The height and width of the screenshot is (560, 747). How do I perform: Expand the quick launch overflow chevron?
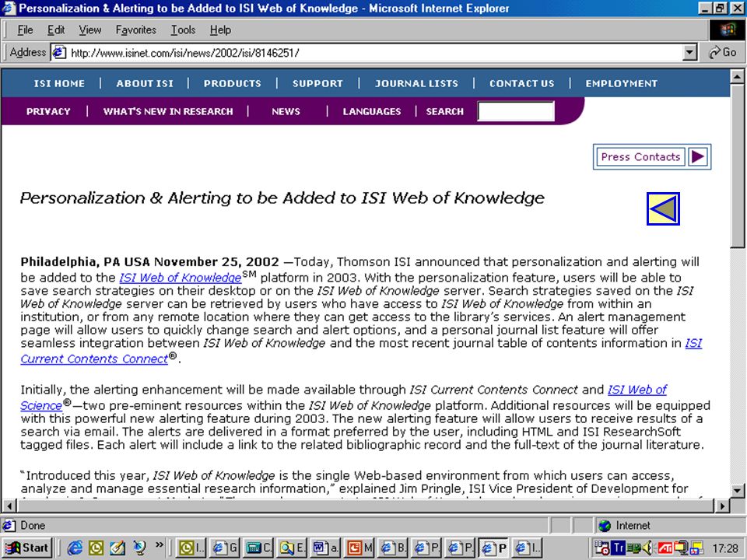[159, 544]
